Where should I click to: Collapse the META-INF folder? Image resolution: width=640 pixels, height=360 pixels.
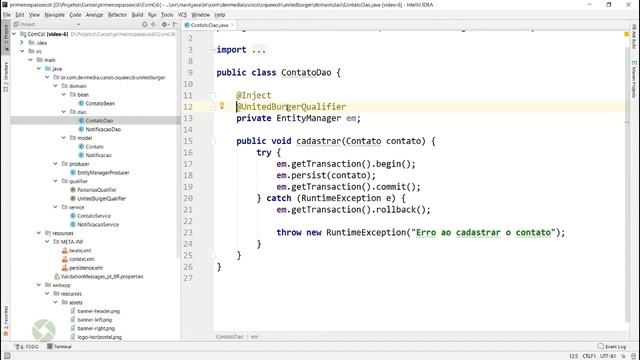pyautogui.click(x=47, y=242)
